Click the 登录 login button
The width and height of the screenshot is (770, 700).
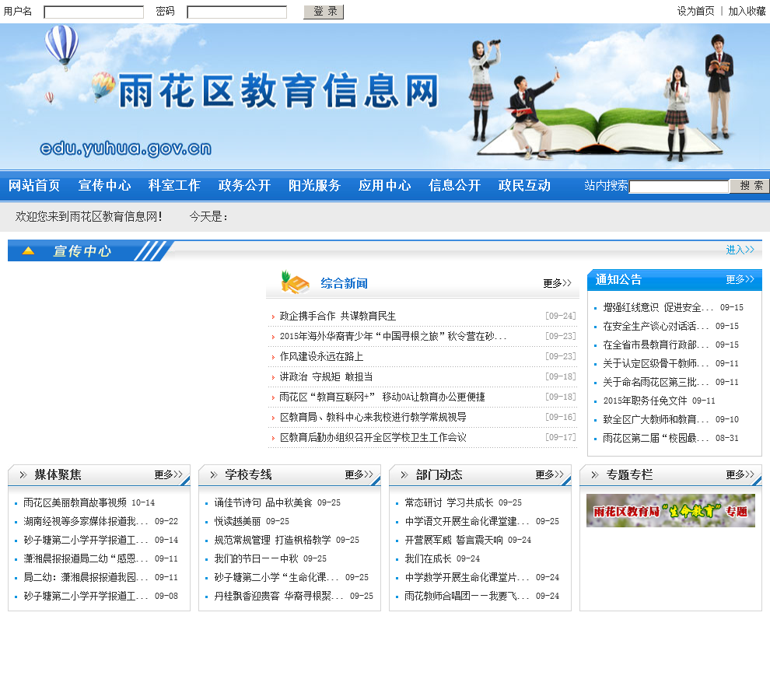click(324, 12)
